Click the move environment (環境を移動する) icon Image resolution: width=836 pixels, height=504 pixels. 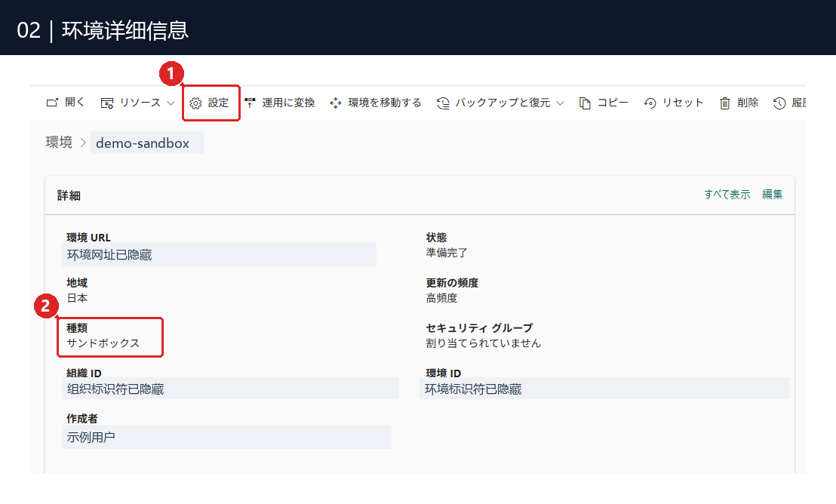tap(335, 103)
